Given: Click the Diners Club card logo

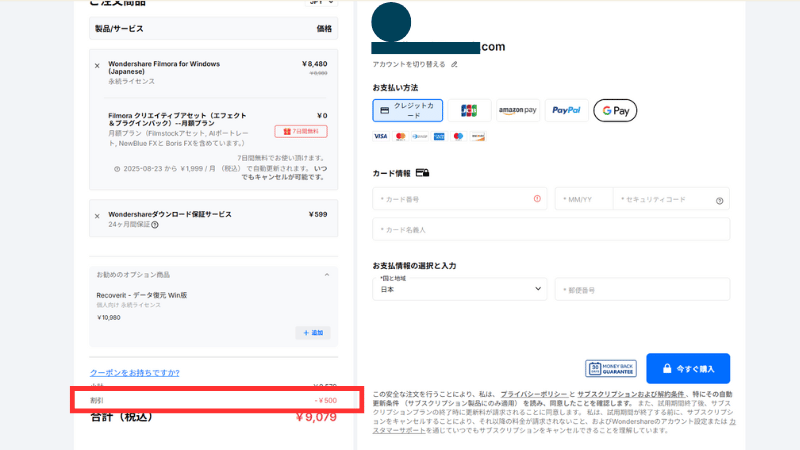Looking at the screenshot, I should pyautogui.click(x=420, y=136).
